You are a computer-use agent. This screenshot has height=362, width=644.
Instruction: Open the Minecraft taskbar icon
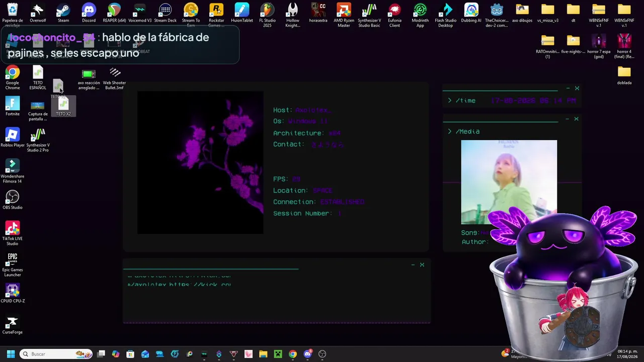(x=278, y=354)
